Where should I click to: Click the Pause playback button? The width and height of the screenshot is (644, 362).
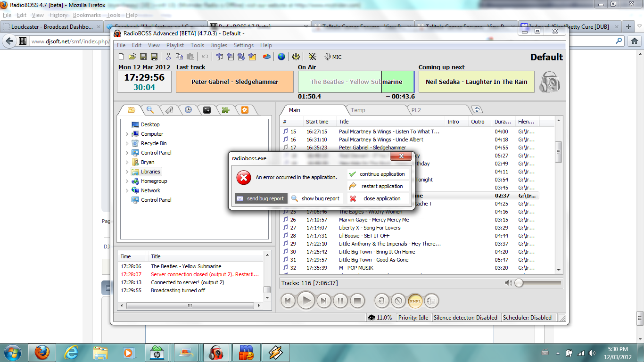[x=340, y=300]
